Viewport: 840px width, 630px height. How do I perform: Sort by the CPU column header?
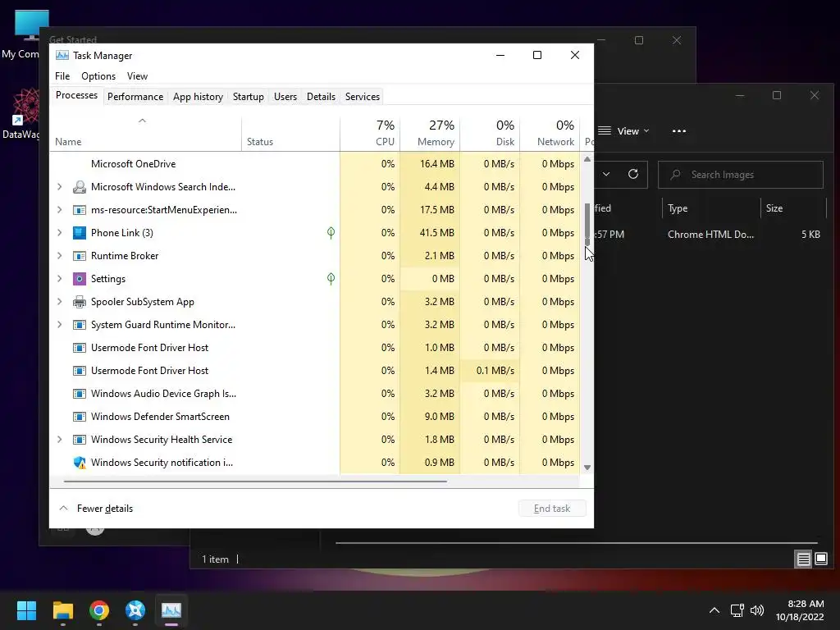(x=370, y=134)
